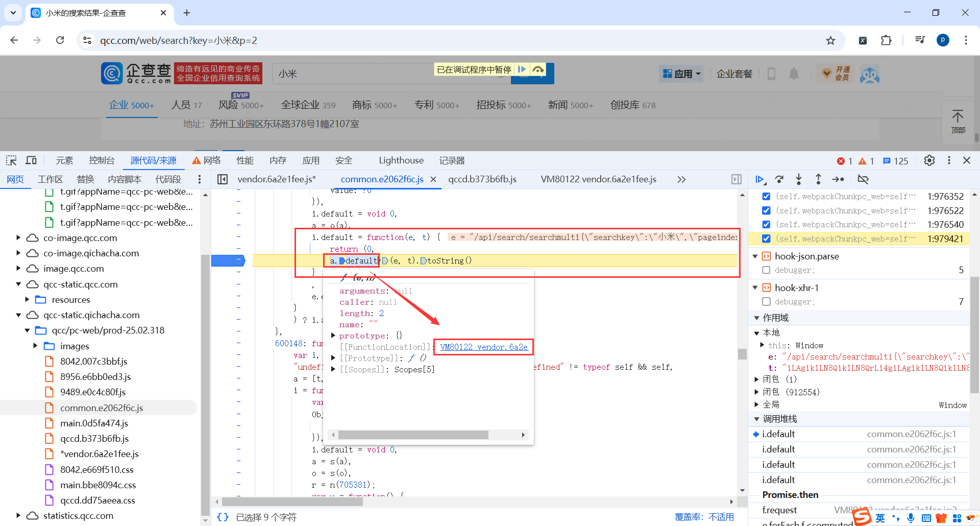Uncheck breakpoint at line 1:979421

pyautogui.click(x=766, y=238)
